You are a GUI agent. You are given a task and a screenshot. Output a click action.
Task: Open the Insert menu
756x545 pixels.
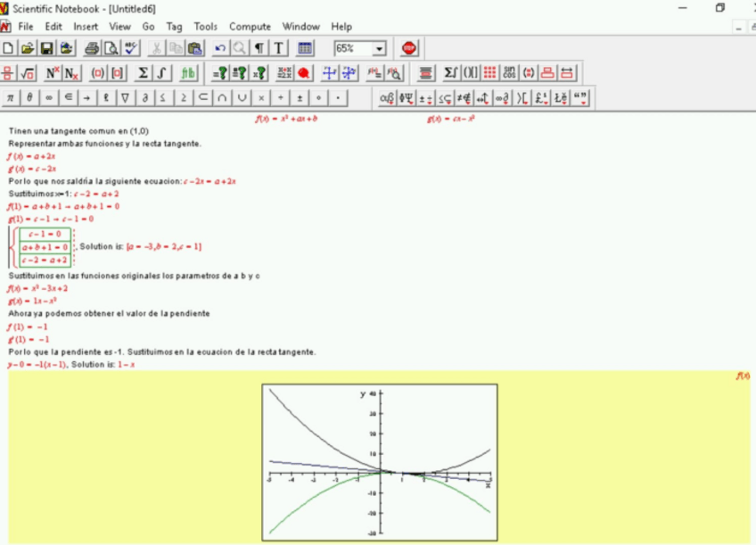pos(86,27)
